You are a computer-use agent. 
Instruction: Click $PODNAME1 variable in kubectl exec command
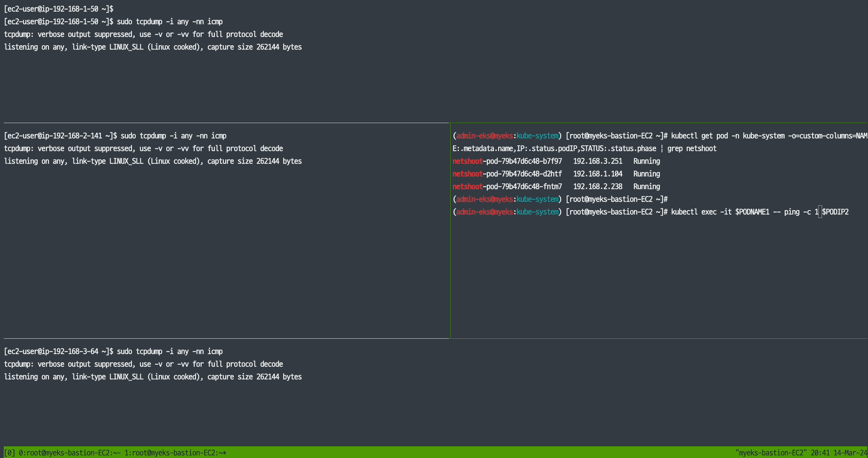tap(752, 212)
